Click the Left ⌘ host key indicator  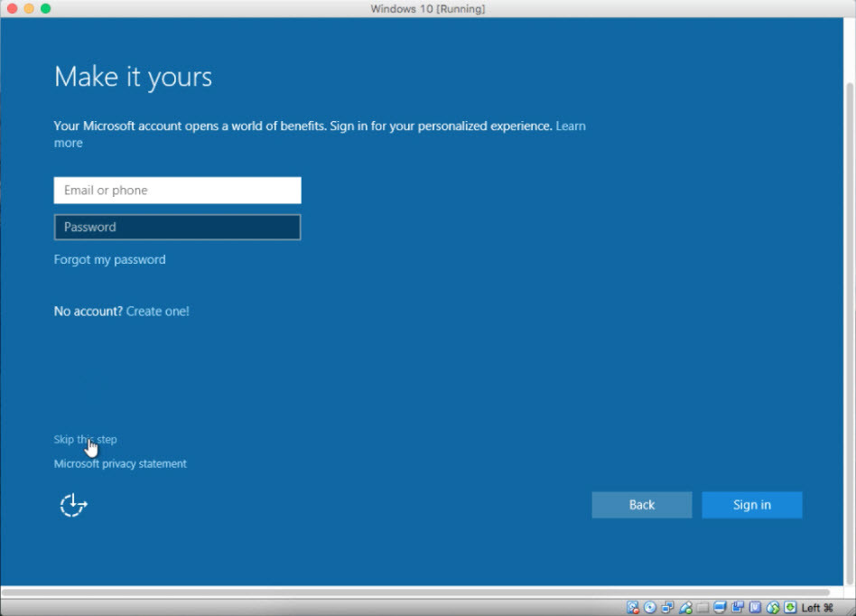pyautogui.click(x=817, y=608)
